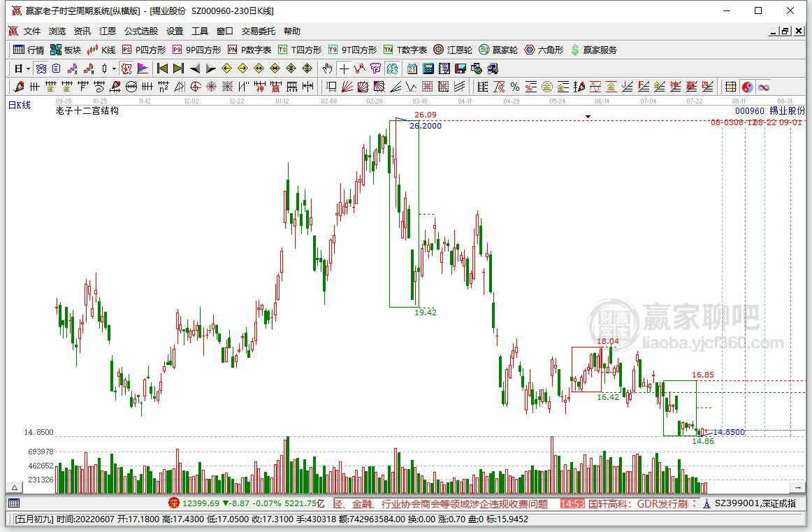Open the 公式选股 menu
Image resolution: width=812 pixels, height=532 pixels.
pos(141,31)
